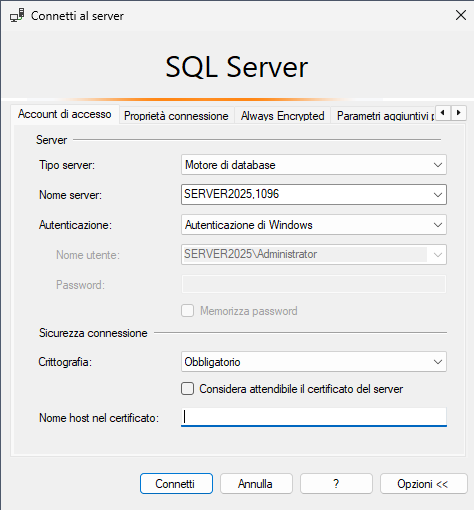Click the Nome host nel certificato: label

[x=99, y=418]
